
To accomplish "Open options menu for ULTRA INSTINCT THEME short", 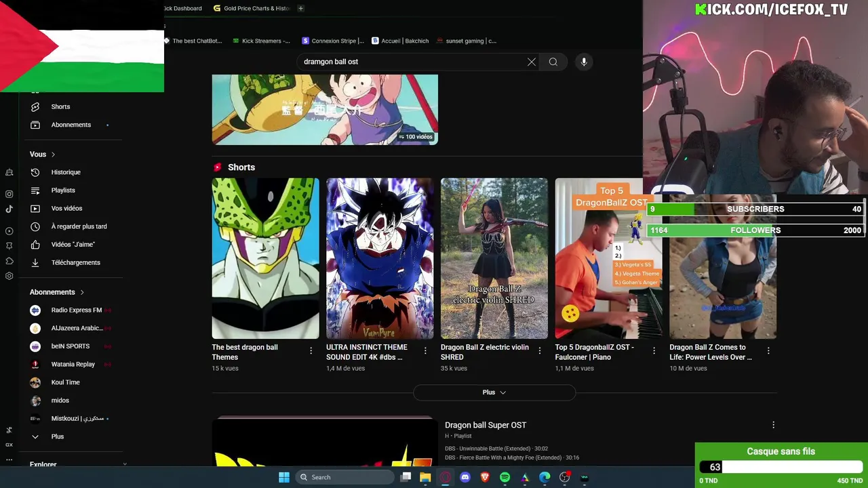I will click(425, 350).
